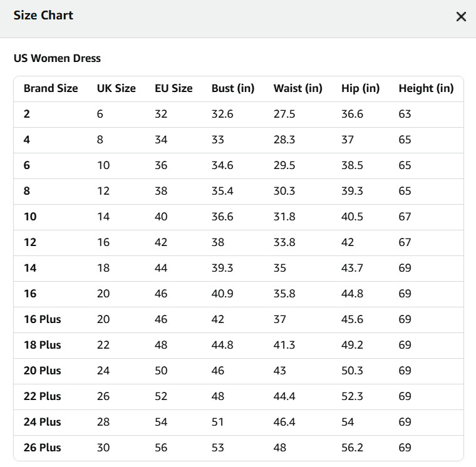Screen dimensions: 476x467
Task: Select the 22 Plus brand size cell
Action: click(x=42, y=396)
